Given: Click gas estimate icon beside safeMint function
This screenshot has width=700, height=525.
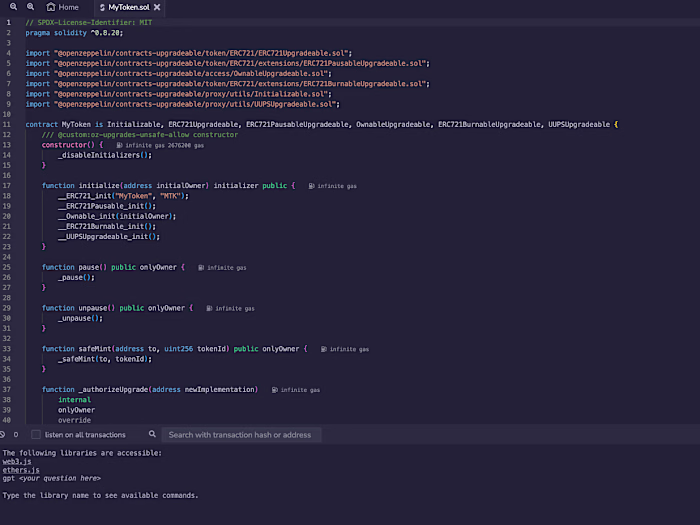Looking at the screenshot, I should click(324, 349).
